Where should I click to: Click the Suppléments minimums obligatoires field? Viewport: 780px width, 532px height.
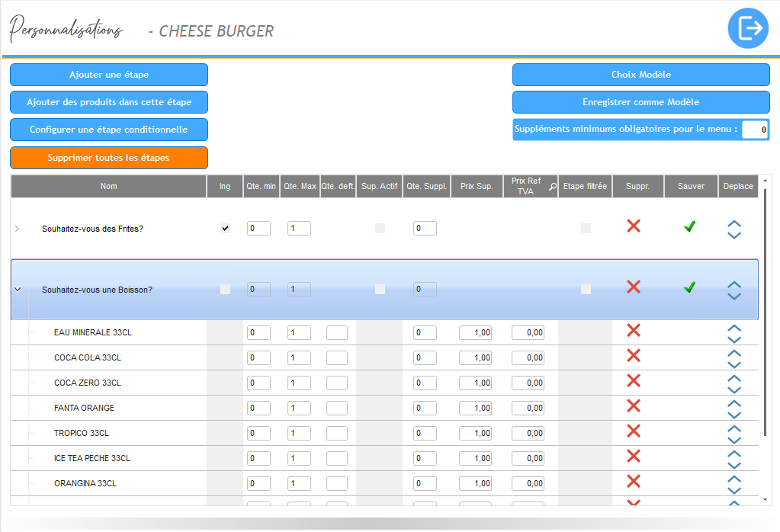coord(754,130)
